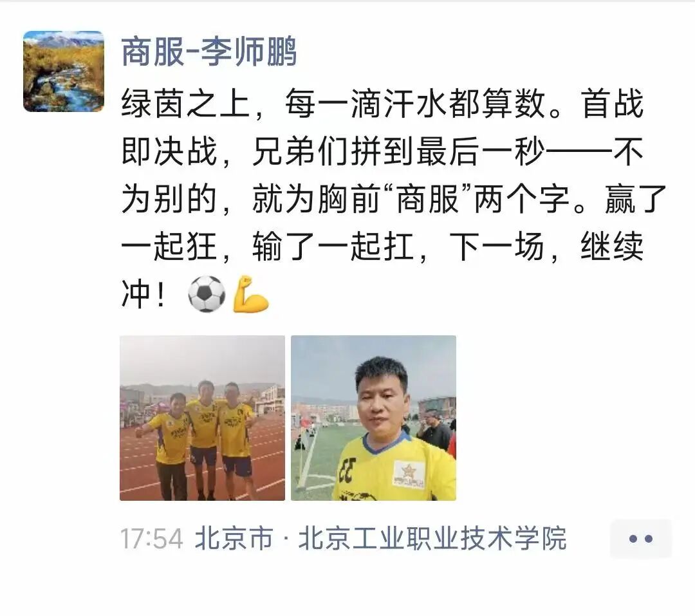The image size is (695, 616).
Task: Open the selfie photo on the field
Action: [x=374, y=418]
